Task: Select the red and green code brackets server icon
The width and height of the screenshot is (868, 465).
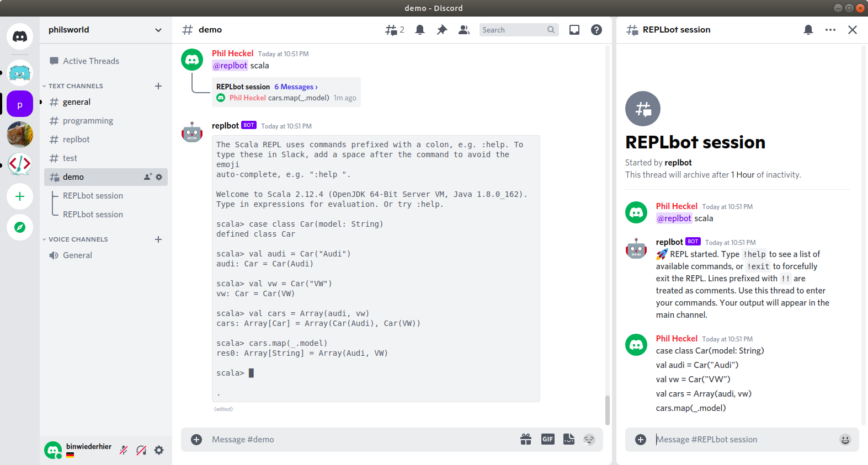Action: [20, 164]
